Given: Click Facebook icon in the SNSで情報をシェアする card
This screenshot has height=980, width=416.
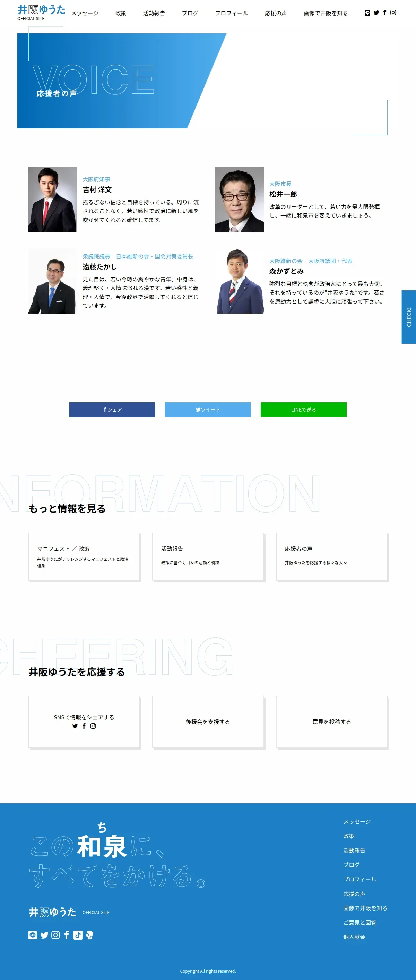Looking at the screenshot, I should [x=84, y=726].
